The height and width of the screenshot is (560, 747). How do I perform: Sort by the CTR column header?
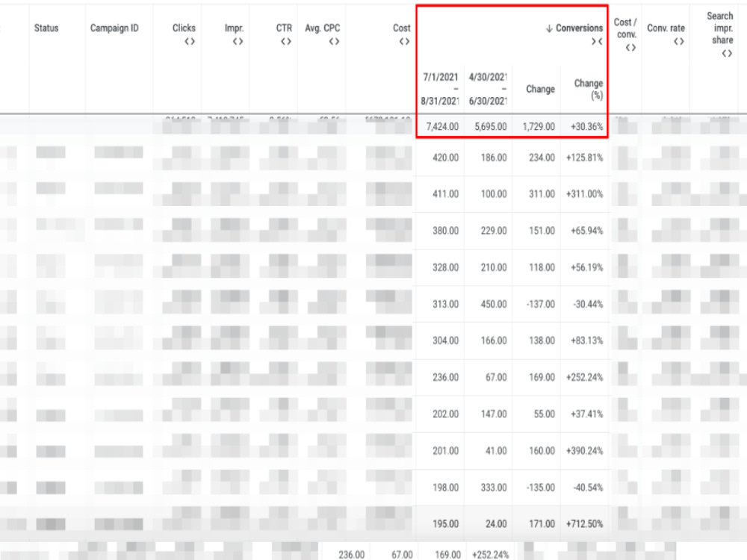pos(284,28)
